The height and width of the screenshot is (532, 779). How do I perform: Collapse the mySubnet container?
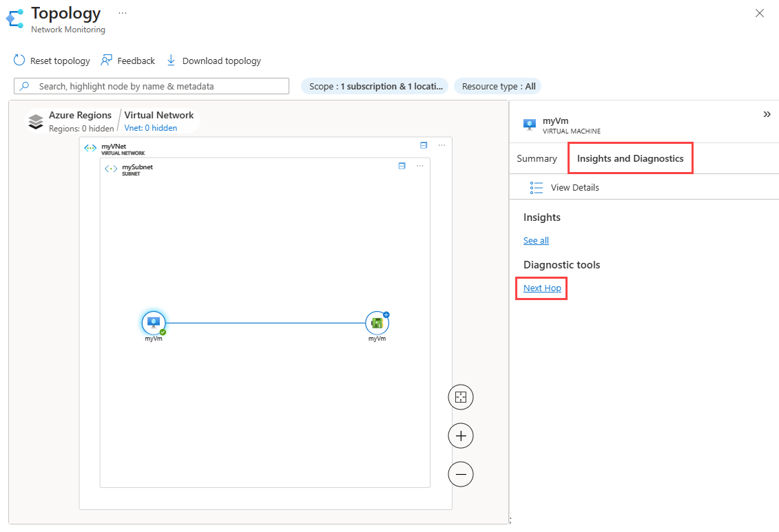[x=402, y=166]
